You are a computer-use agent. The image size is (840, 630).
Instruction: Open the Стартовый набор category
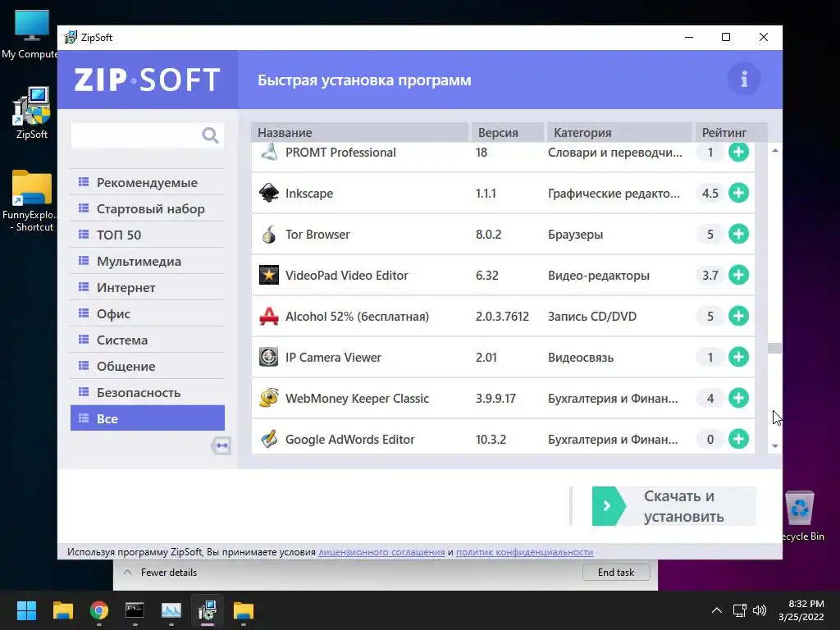tap(148, 208)
